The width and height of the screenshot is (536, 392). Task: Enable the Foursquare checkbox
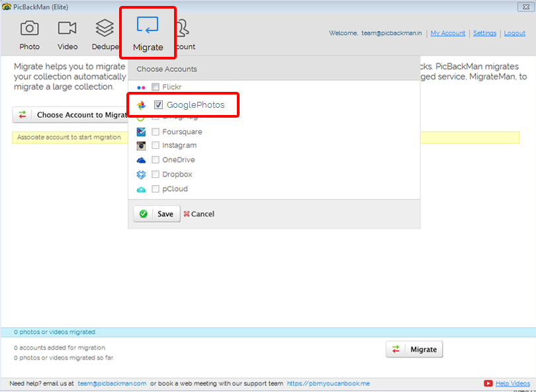[156, 132]
